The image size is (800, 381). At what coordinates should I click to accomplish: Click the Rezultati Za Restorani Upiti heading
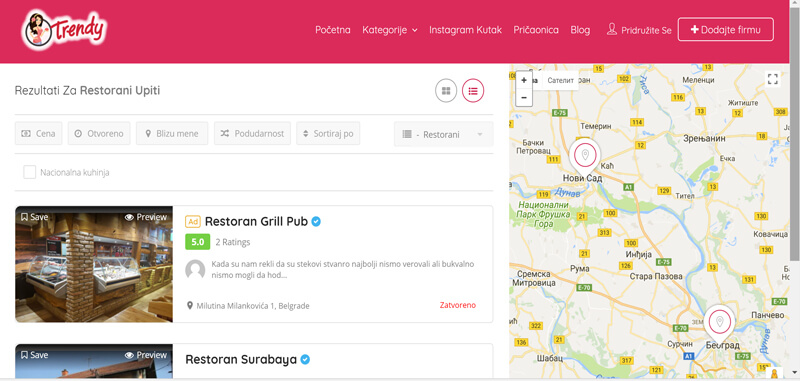pyautogui.click(x=87, y=91)
